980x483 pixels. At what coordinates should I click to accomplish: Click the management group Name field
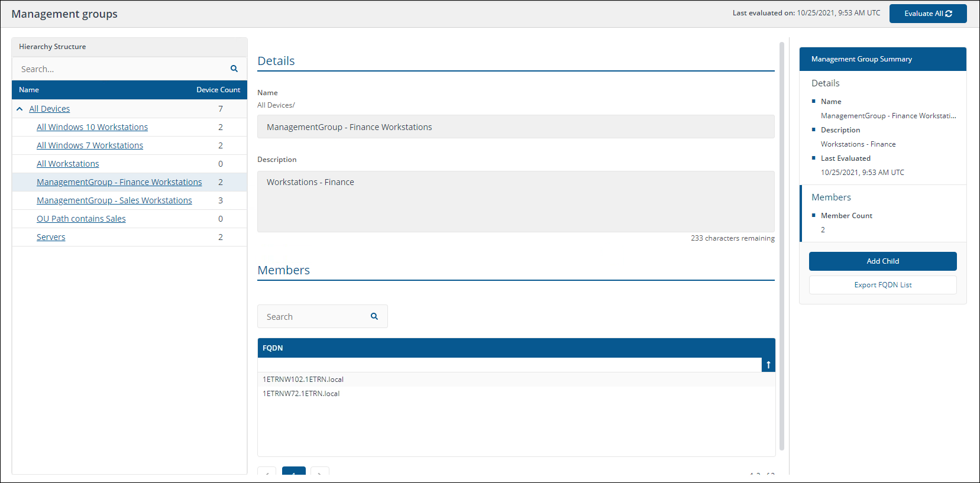click(x=515, y=127)
